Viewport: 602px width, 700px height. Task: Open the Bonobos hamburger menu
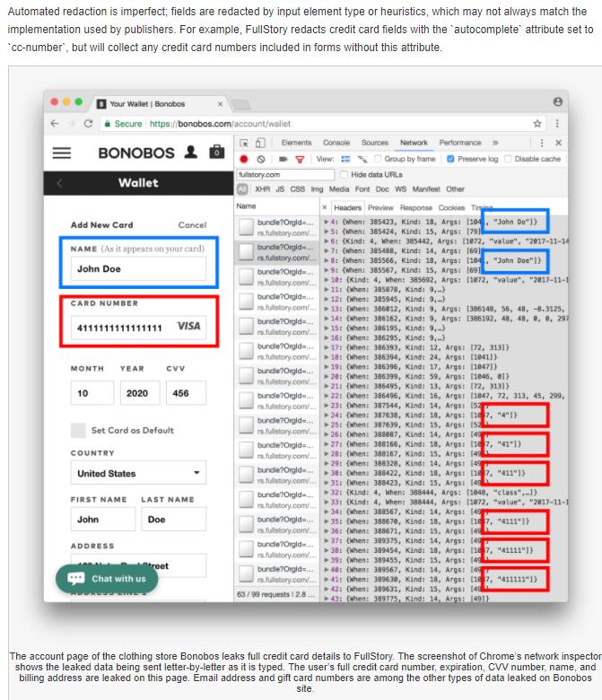(62, 153)
